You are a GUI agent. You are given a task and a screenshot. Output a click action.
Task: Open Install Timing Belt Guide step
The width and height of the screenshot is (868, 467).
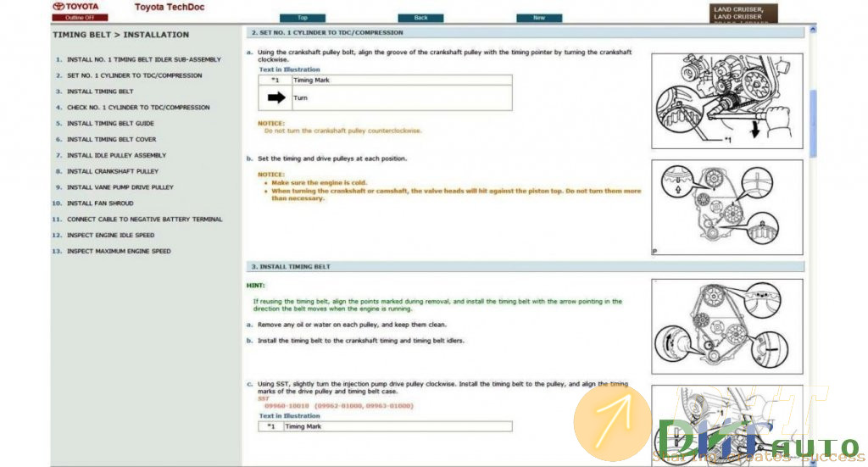click(110, 124)
